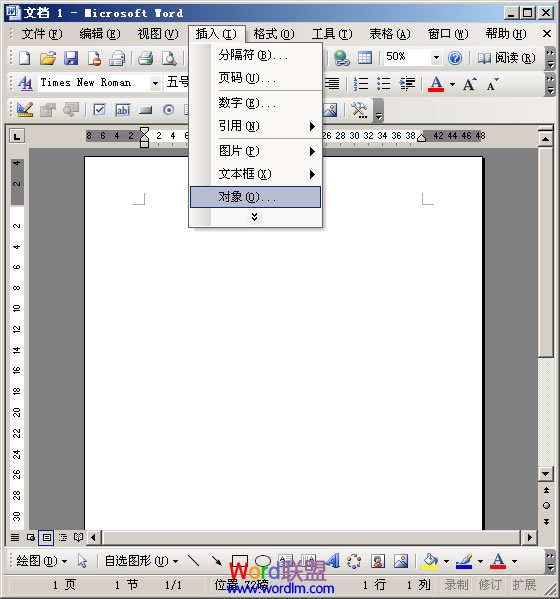Click the Insert Hyperlink globe icon
Viewport: 560px width, 599px height.
tap(342, 58)
